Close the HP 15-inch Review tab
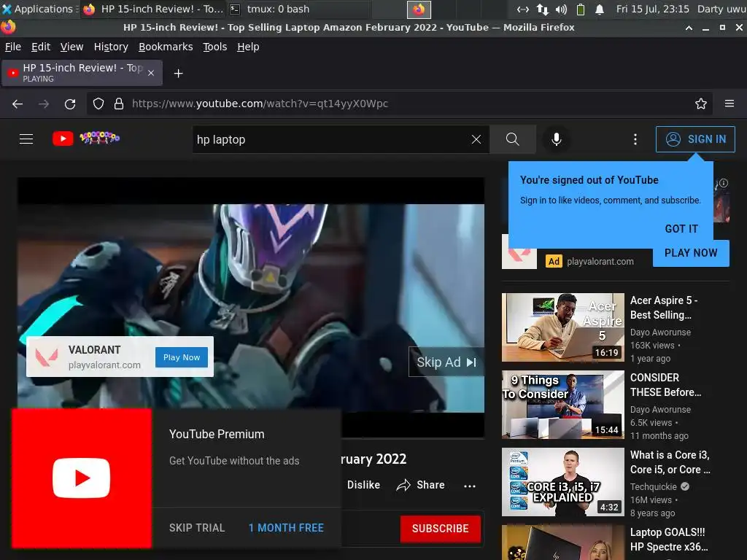This screenshot has height=560, width=747. (150, 73)
